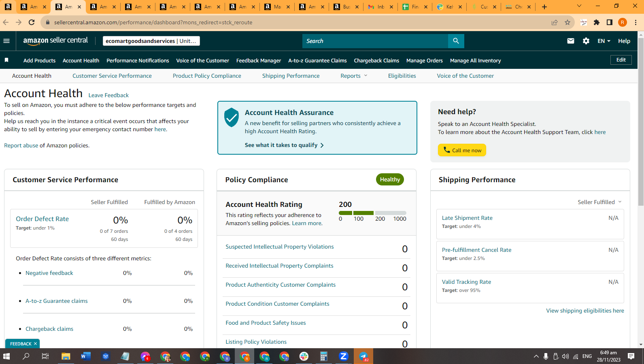644x364 pixels.
Task: Open File Explorer from the taskbar
Action: click(x=66, y=356)
